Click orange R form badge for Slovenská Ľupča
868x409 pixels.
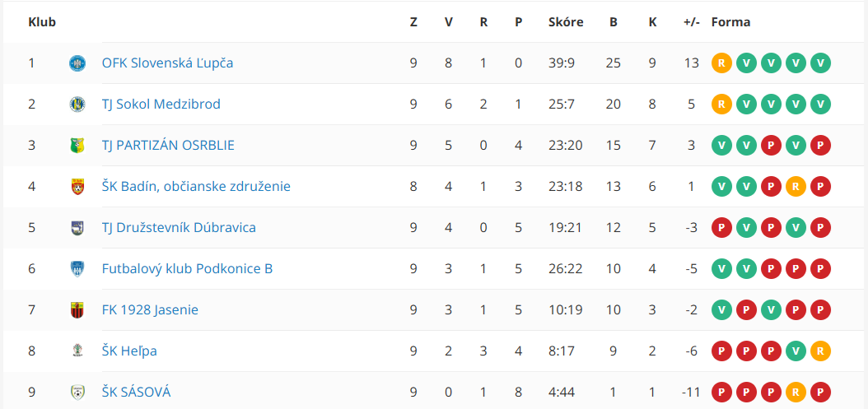[721, 63]
